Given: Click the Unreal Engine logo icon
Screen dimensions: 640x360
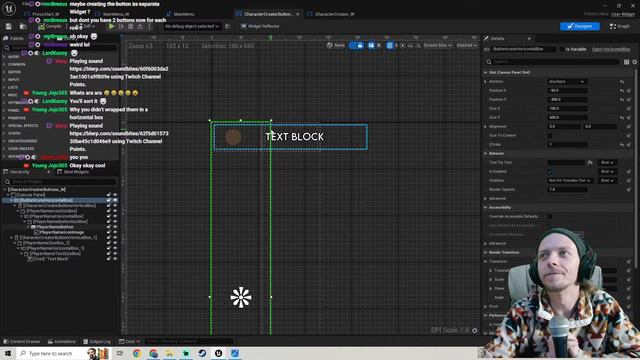Looking at the screenshot, I should click(9, 8).
